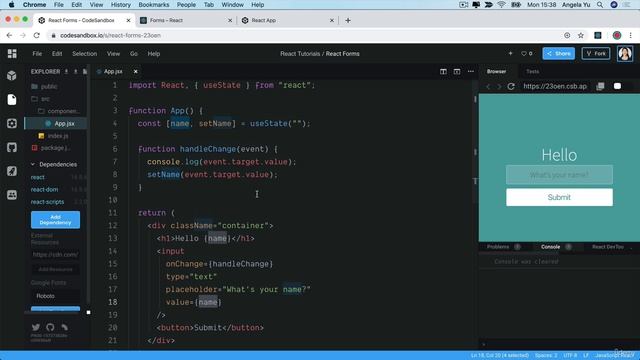Click the preview URL address field
This screenshot has height=360, width=640.
click(x=556, y=87)
